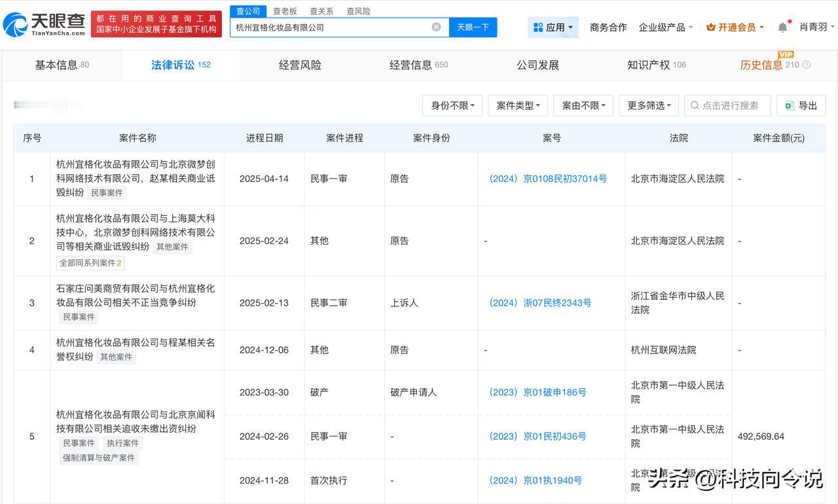Open case number (2024)浙07民终2343号
The width and height of the screenshot is (838, 504).
[x=540, y=303]
